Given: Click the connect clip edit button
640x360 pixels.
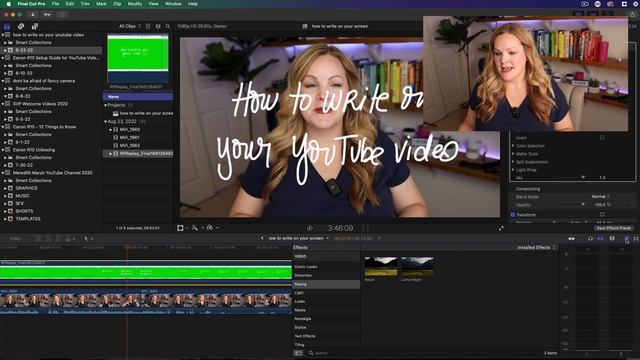Looking at the screenshot, I should click(x=38, y=238).
